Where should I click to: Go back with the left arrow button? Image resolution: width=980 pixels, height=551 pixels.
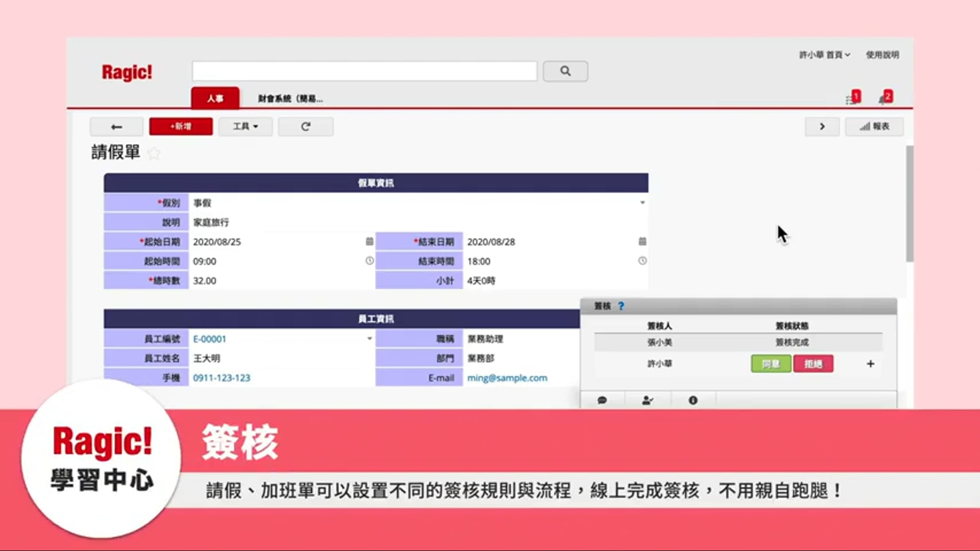(x=116, y=127)
